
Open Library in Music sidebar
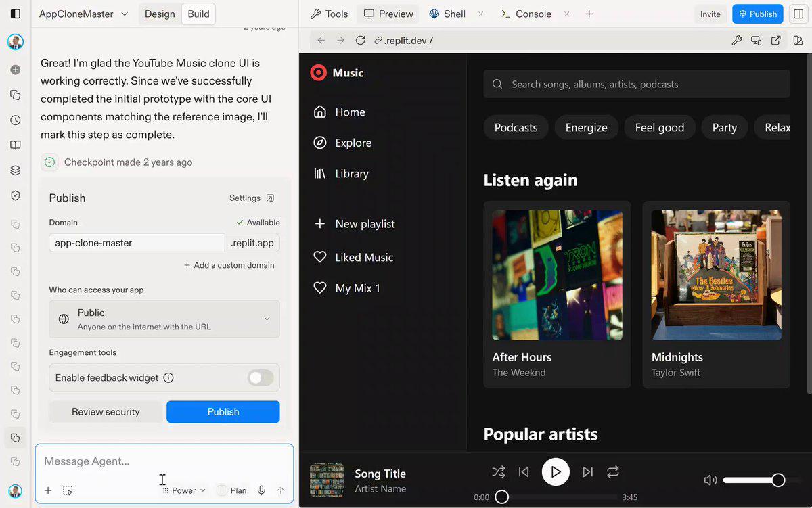342,173
